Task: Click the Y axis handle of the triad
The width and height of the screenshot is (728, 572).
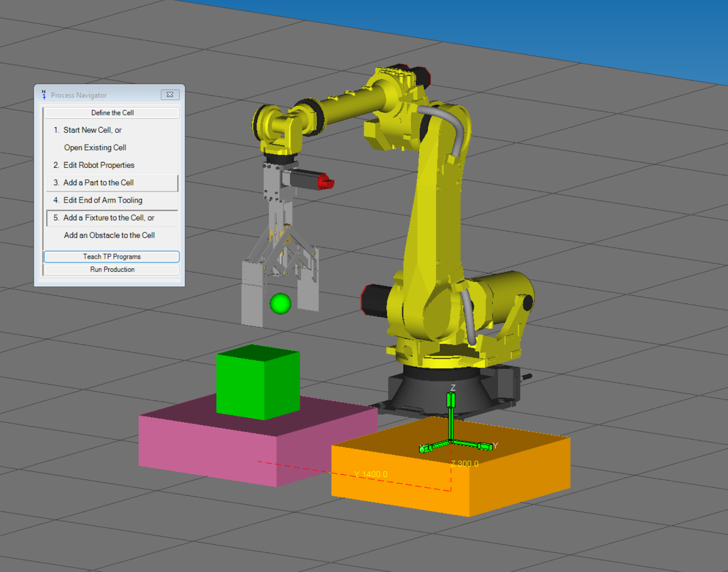Action: coord(485,446)
